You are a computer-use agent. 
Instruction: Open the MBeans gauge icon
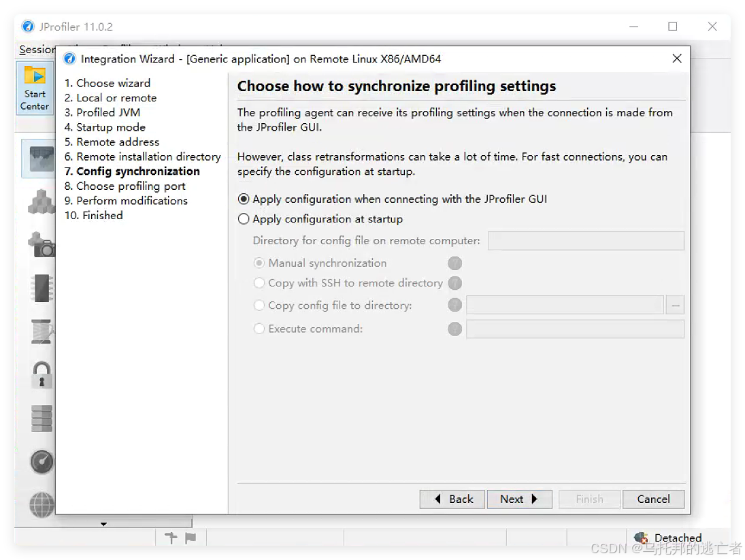click(x=42, y=462)
